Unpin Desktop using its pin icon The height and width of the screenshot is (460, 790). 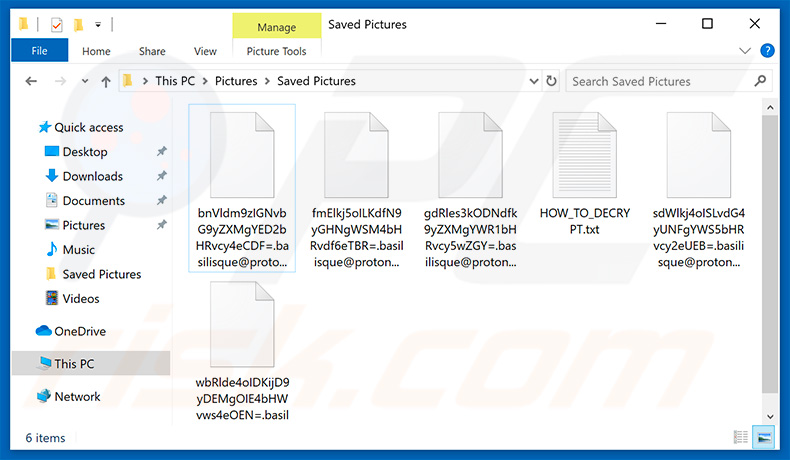[x=161, y=152]
